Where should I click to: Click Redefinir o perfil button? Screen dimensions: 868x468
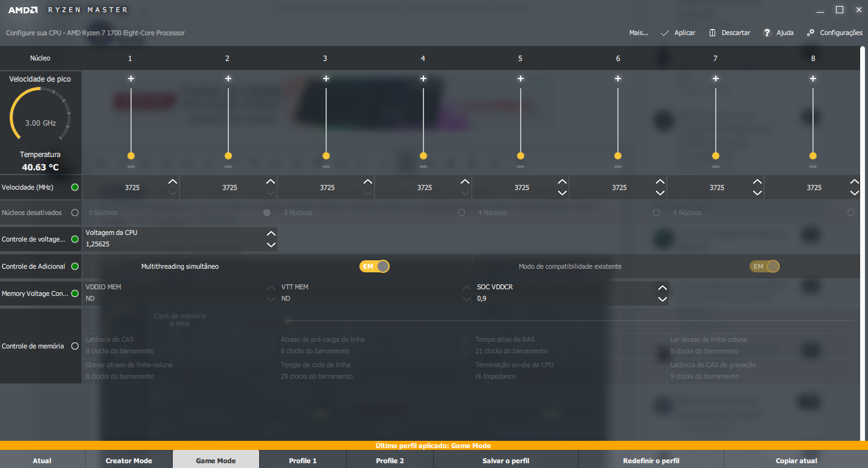[x=651, y=460]
